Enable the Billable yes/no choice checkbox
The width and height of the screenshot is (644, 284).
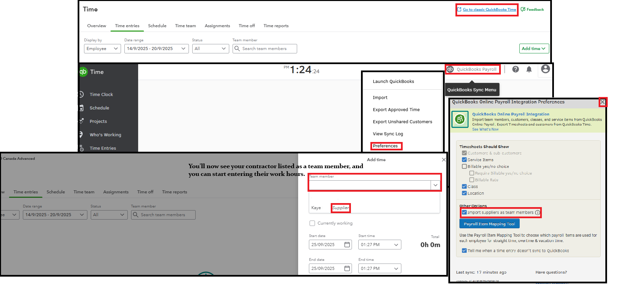(x=464, y=167)
